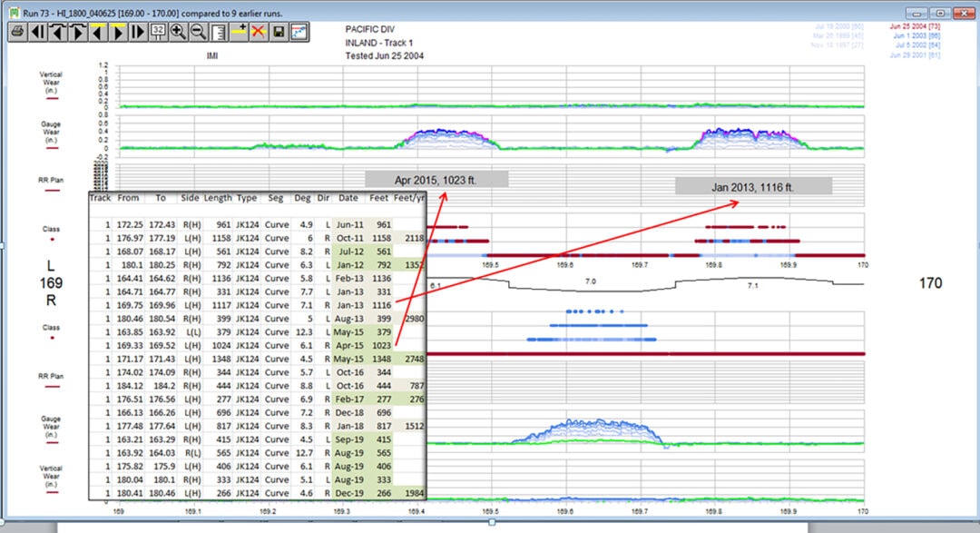Click the Apr 2015, 1023 ft. callout label

(436, 180)
